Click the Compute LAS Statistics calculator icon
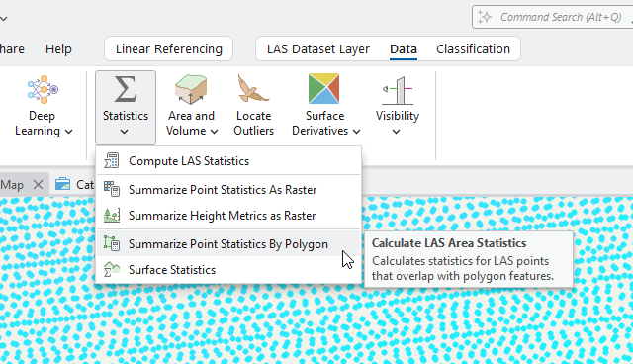The image size is (633, 364). [112, 160]
